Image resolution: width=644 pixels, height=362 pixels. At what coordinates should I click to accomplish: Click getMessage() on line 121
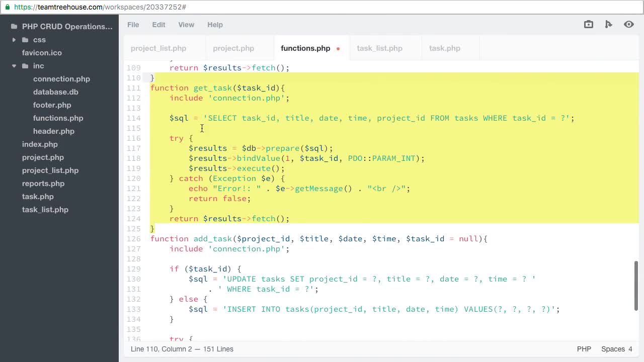pos(323,189)
